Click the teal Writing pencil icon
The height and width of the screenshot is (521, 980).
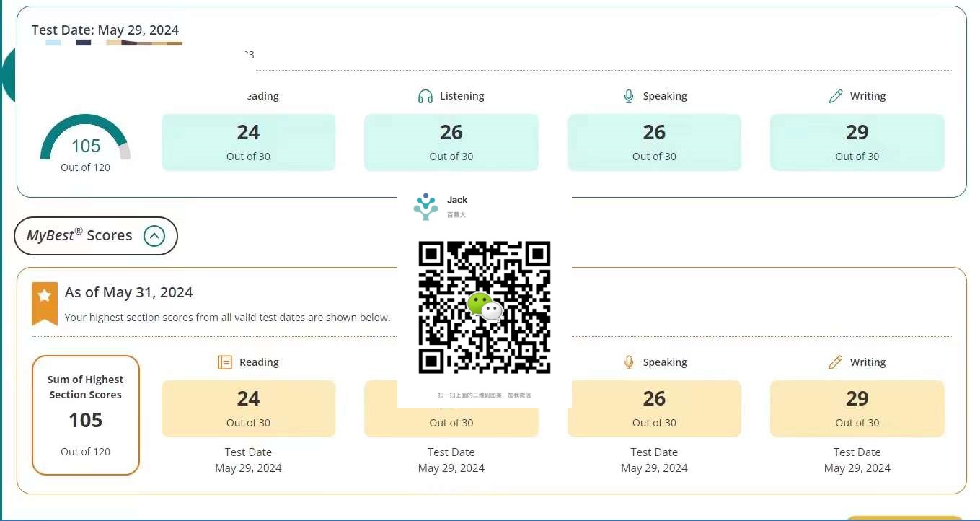click(836, 96)
